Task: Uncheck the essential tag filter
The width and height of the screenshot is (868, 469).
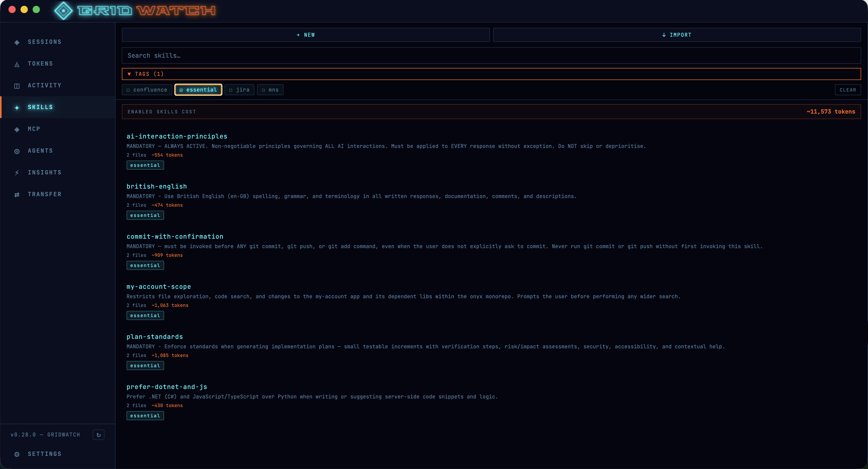Action: 198,90
